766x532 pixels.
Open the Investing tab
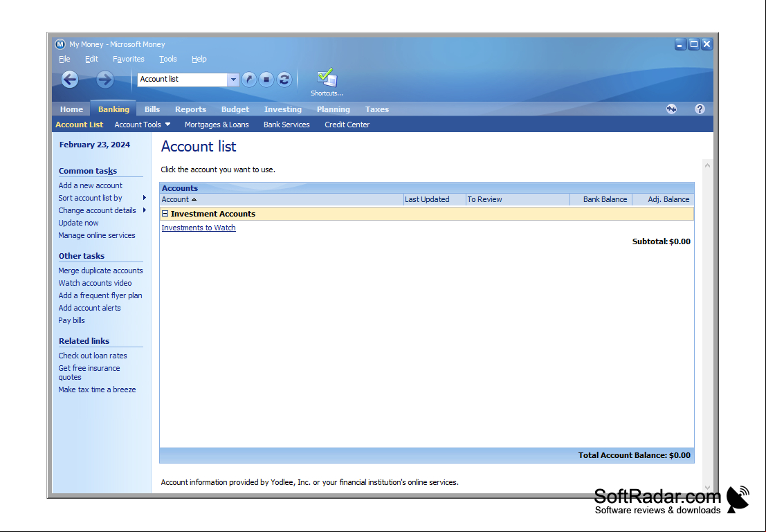(283, 109)
